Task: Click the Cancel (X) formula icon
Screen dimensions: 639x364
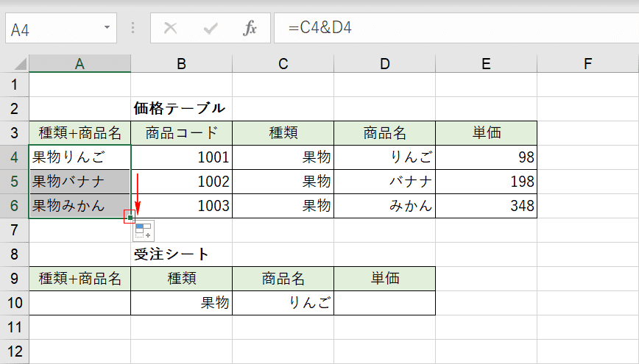Action: click(170, 28)
